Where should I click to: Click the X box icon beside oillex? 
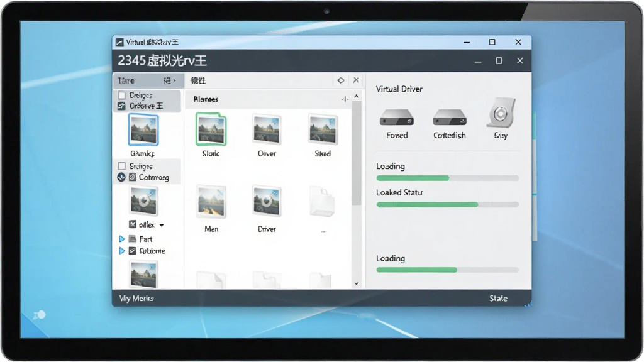[x=132, y=224]
